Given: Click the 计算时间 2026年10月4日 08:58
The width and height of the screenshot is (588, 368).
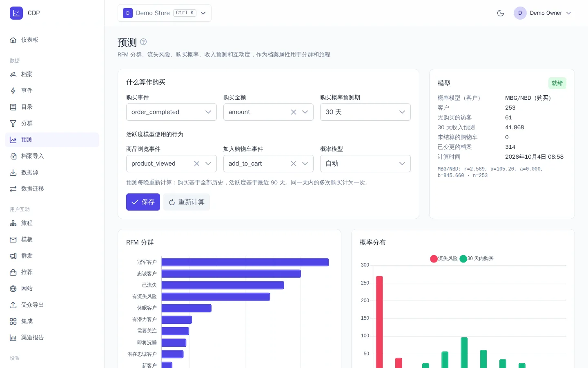Looking at the screenshot, I should point(534,157).
